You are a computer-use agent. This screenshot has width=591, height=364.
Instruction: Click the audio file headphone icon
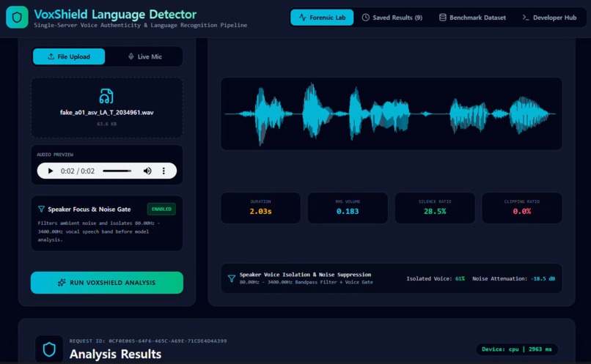tap(106, 96)
